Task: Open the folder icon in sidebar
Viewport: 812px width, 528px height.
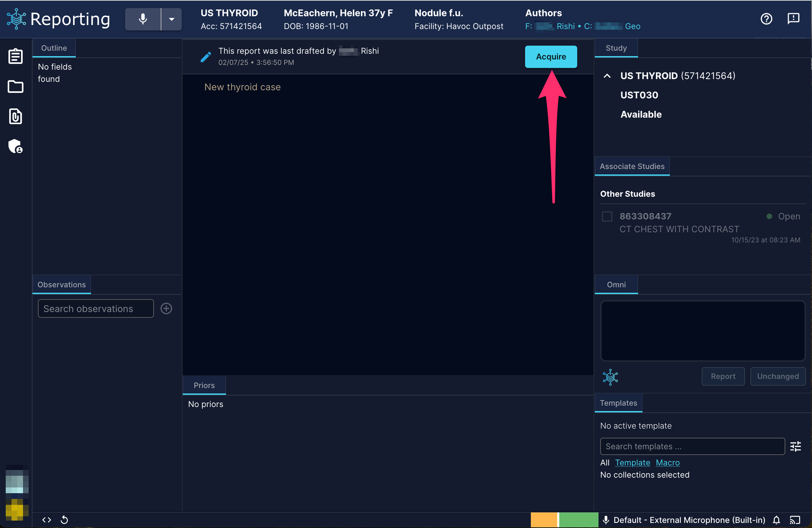Action: tap(15, 87)
